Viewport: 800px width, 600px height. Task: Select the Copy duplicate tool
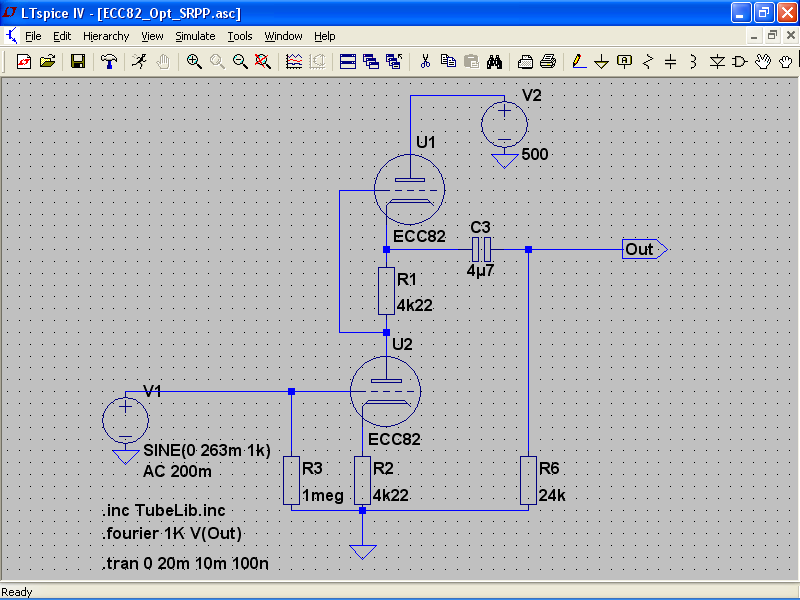[448, 62]
